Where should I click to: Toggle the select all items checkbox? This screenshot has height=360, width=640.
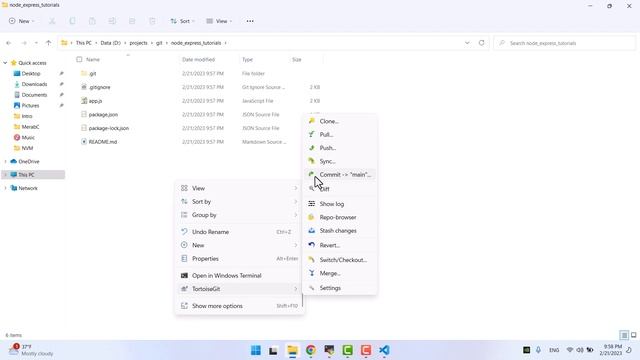[79, 60]
